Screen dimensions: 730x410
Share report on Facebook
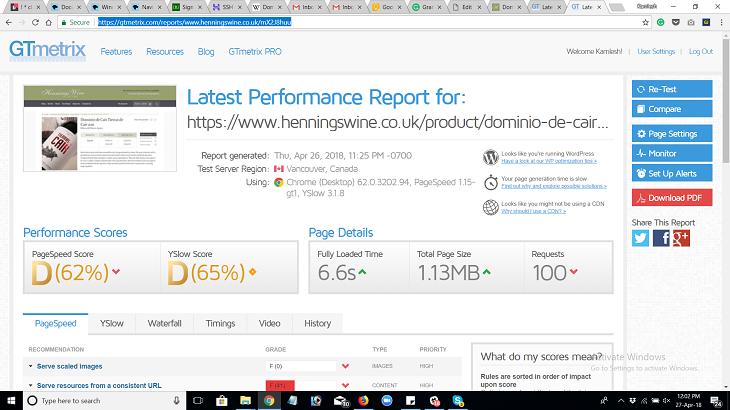[x=661, y=238]
